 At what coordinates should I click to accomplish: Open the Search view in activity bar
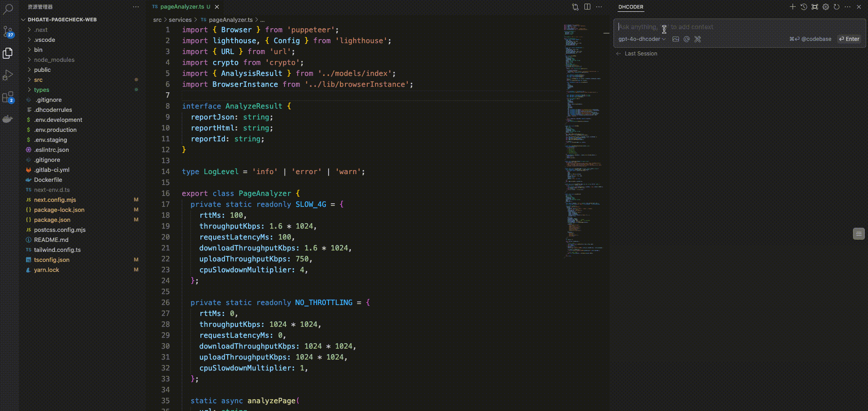tap(8, 8)
